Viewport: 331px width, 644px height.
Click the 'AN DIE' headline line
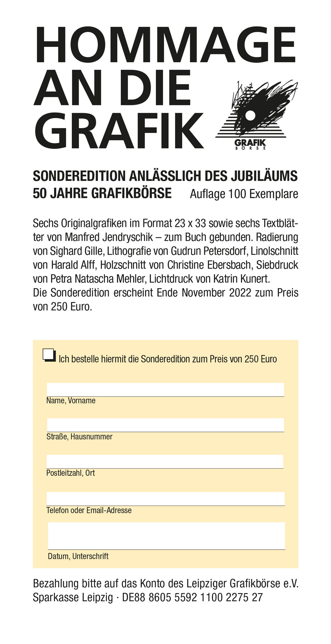coord(113,88)
